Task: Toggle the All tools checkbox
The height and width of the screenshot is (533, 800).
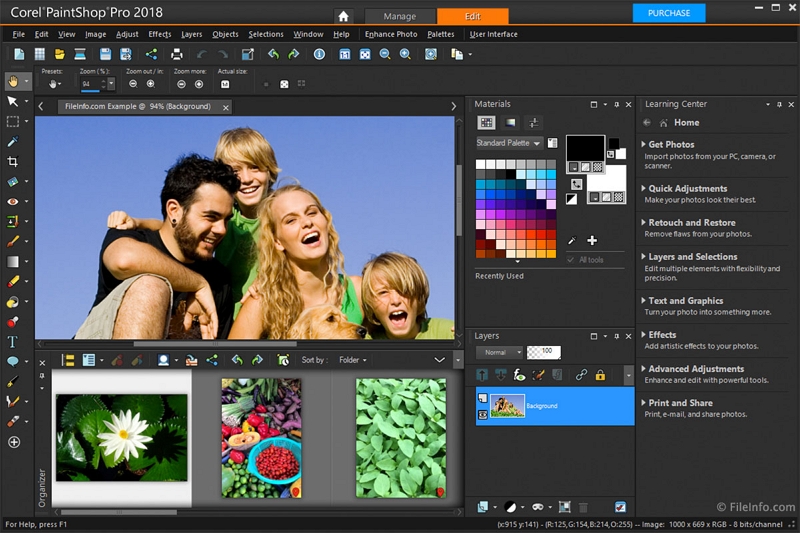Action: pos(571,260)
